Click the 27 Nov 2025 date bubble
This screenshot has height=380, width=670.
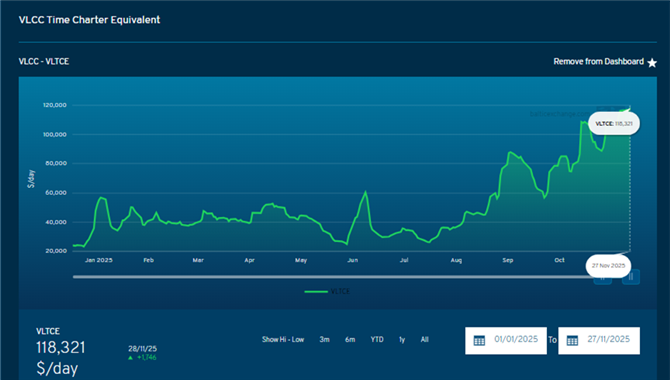[x=608, y=265]
